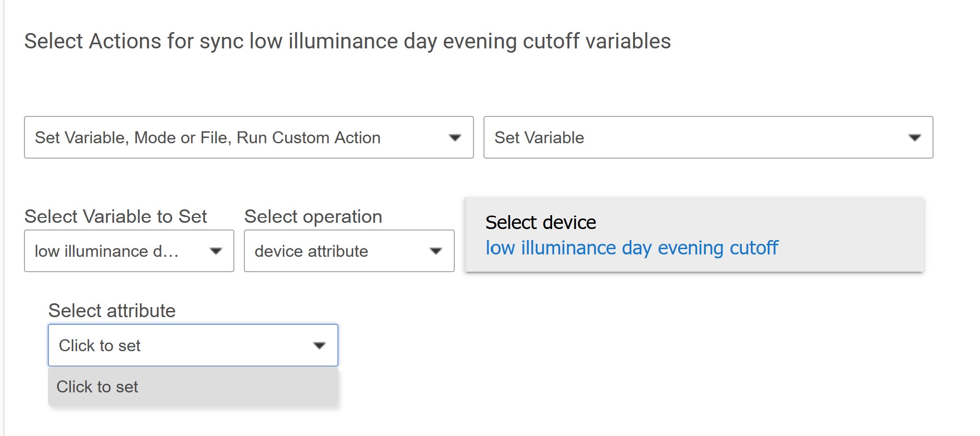Click the arrow icon on the action type dropdown

[455, 138]
